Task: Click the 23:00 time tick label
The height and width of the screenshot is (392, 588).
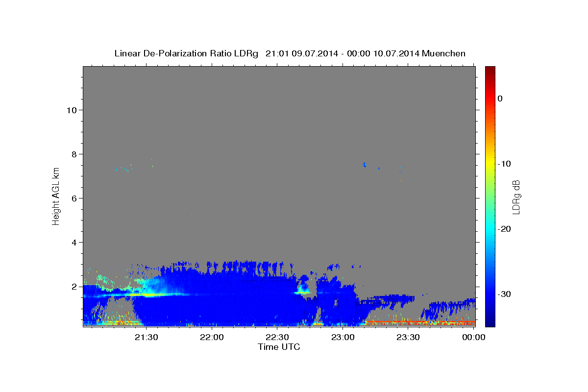Action: pos(343,337)
